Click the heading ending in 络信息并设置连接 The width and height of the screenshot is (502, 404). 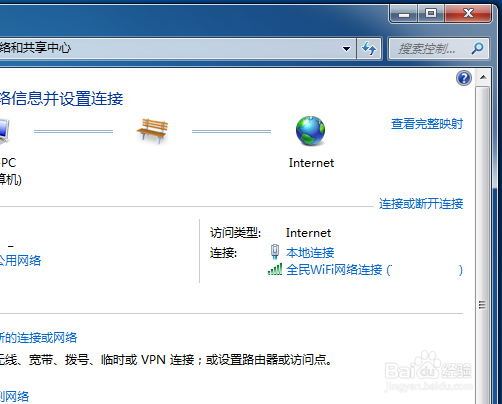click(x=61, y=99)
